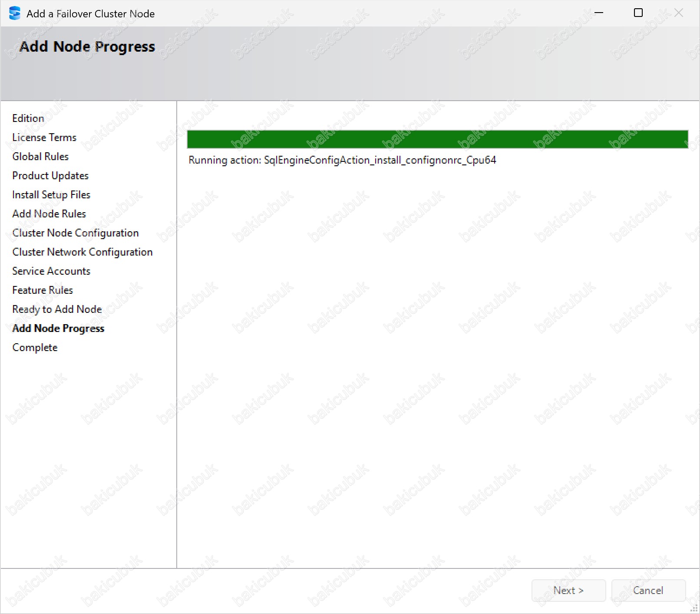Click the Next > button
The image size is (700, 614).
[x=568, y=590]
